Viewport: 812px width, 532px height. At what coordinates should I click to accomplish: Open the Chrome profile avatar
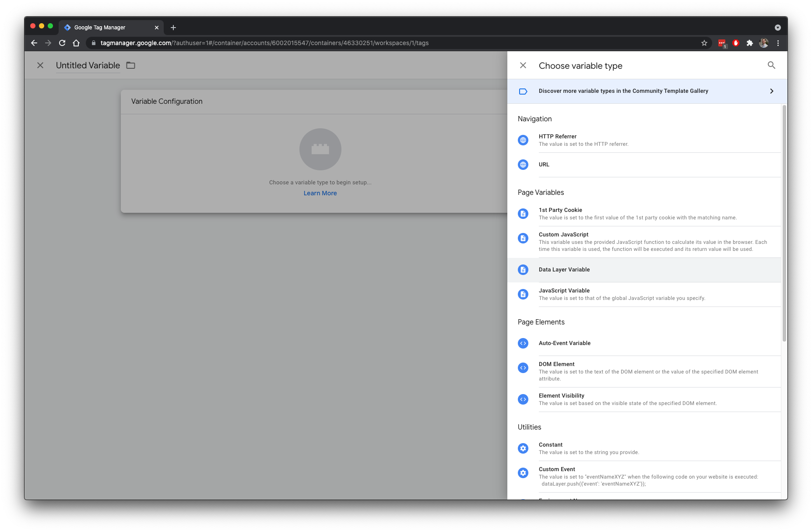764,43
